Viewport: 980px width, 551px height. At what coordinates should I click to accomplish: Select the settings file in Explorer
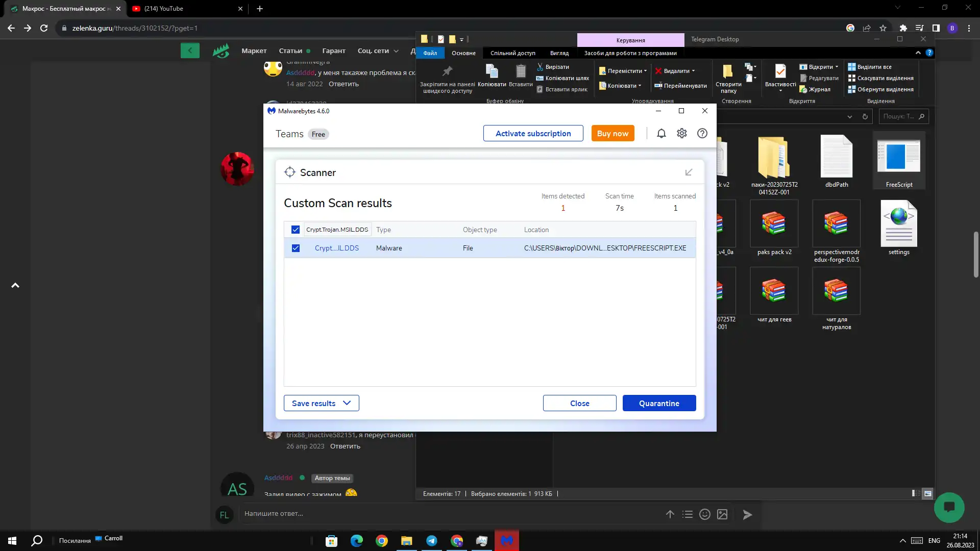tap(899, 229)
